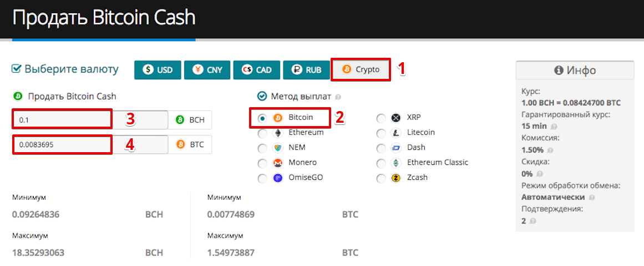Switch to the Crypto currency option

click(361, 70)
